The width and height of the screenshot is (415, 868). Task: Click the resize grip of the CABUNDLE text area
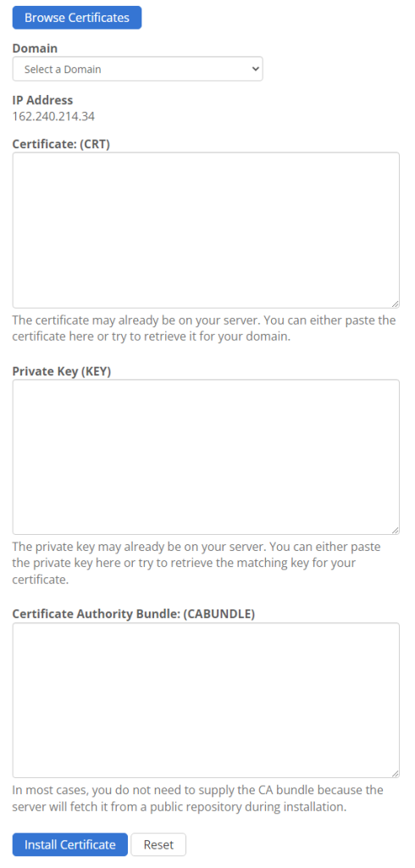(395, 774)
